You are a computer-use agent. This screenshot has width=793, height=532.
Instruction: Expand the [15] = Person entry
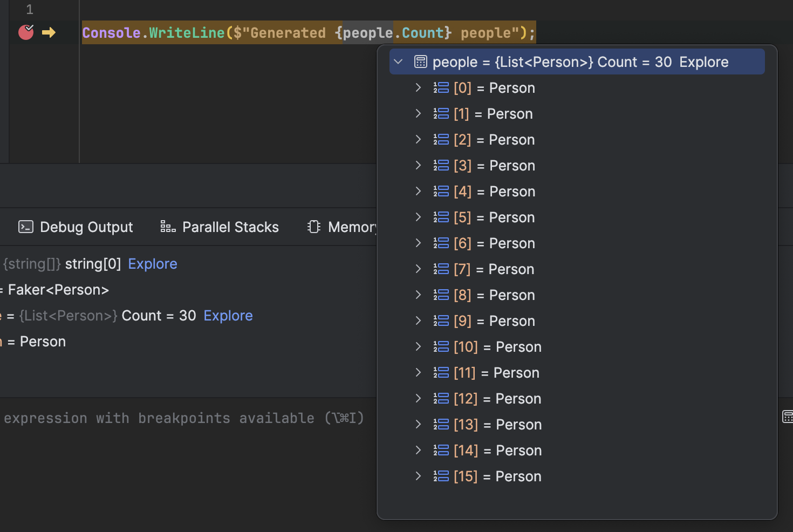point(418,476)
